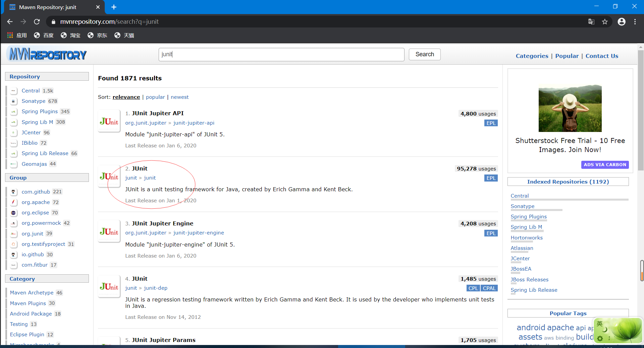Open the Apps grid bookmark
Viewport: 644px width, 348px height.
pyautogui.click(x=17, y=35)
